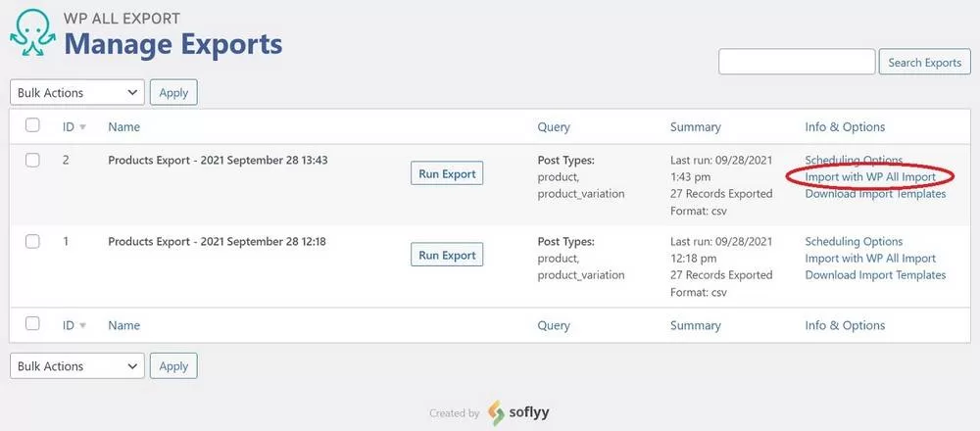Toggle the select-all checkbox in table footer
Viewport: 980px width, 431px height.
(x=32, y=324)
